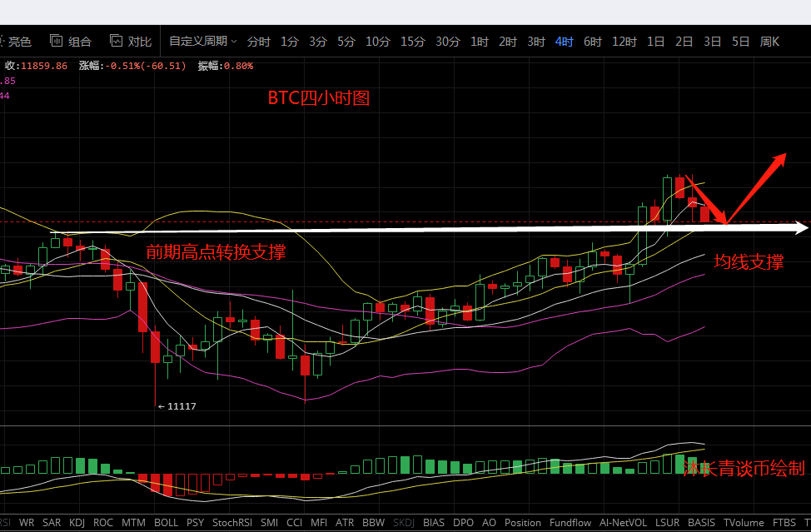Enable the StochRSI indicator
This screenshot has width=811, height=532.
232,523
